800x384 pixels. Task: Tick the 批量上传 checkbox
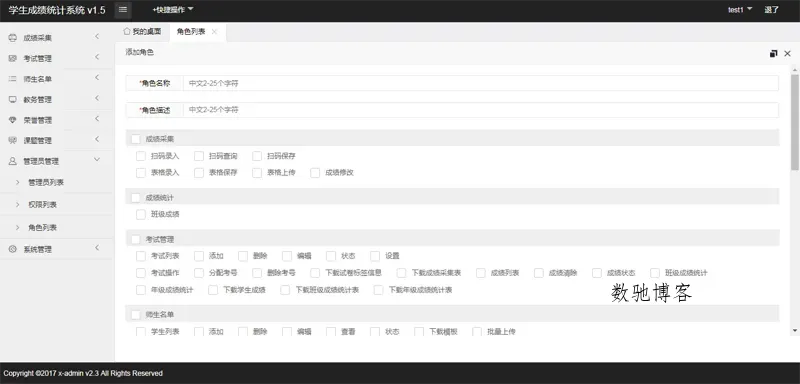coord(478,331)
